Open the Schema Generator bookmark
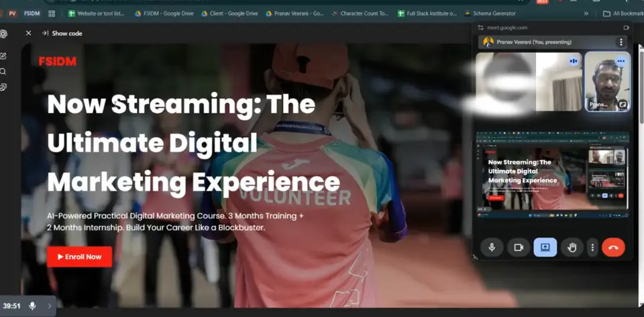Image resolution: width=644 pixels, height=317 pixels. (490, 13)
